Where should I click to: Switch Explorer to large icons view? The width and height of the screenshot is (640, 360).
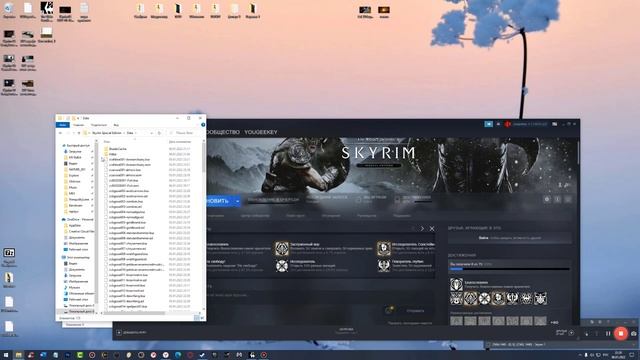click(x=202, y=318)
